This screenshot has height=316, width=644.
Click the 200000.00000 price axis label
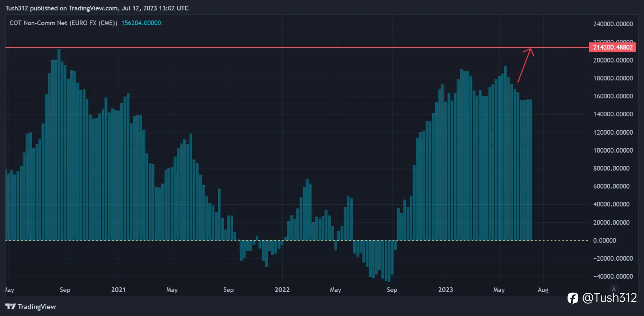[x=613, y=60]
